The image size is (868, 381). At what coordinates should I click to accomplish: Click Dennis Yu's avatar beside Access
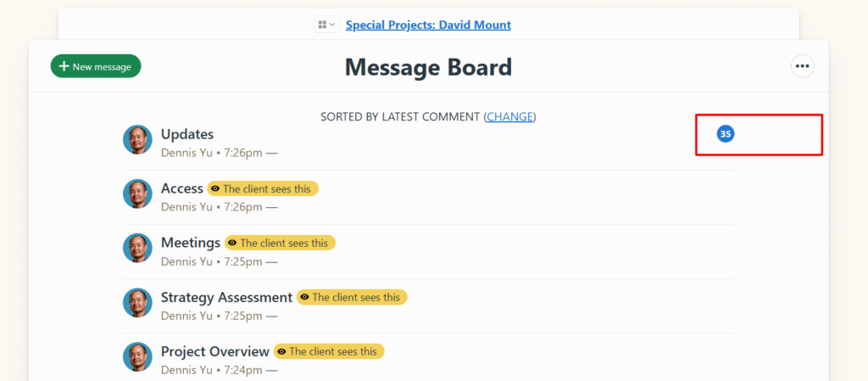click(137, 194)
